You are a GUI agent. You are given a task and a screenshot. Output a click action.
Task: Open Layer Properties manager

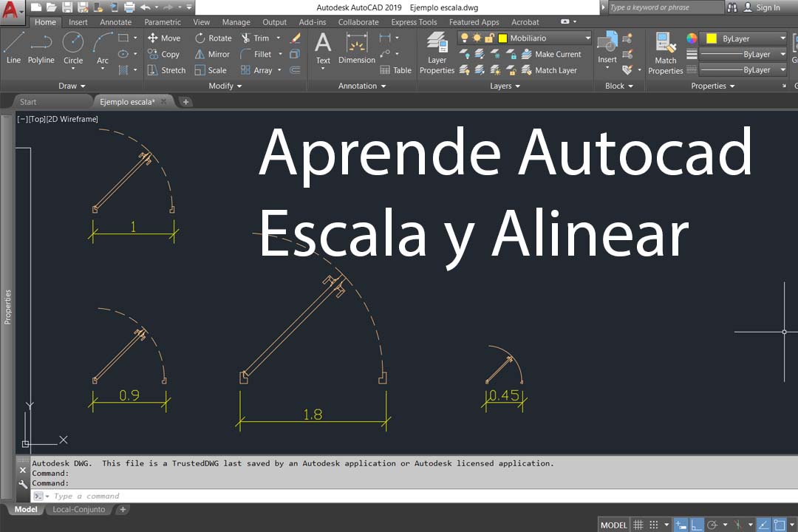[x=437, y=53]
